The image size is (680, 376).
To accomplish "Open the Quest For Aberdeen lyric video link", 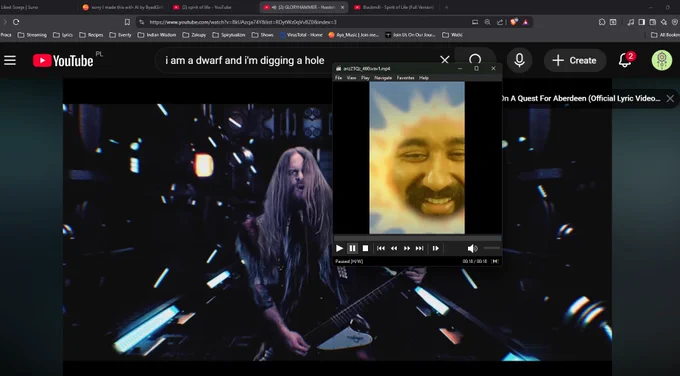I will [x=580, y=98].
